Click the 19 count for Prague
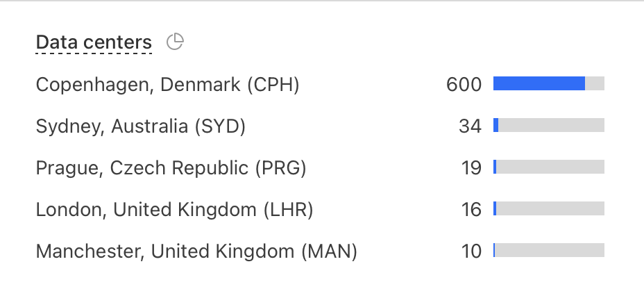Image resolution: width=644 pixels, height=289 pixels. 471,168
